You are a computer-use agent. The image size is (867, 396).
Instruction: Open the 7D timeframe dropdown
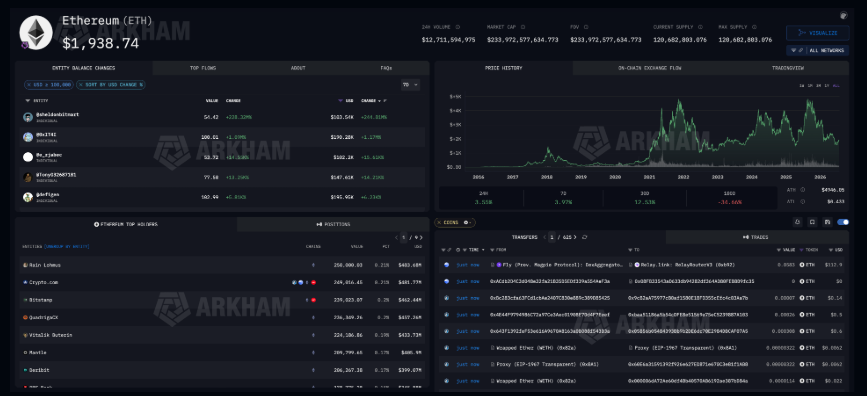click(x=410, y=85)
